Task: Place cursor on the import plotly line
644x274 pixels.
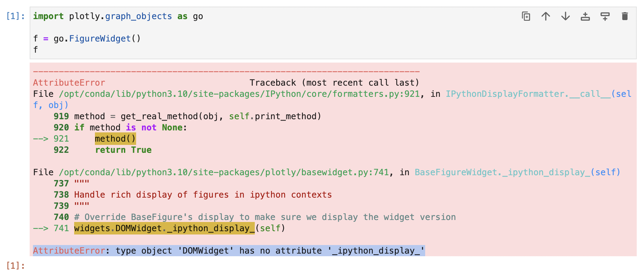Action: [117, 16]
